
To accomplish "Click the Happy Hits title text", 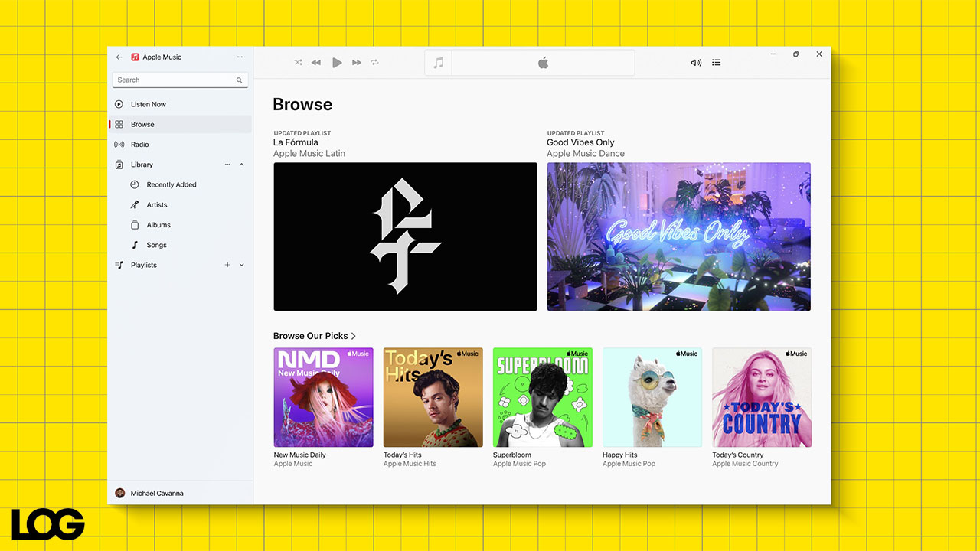I will pos(620,455).
